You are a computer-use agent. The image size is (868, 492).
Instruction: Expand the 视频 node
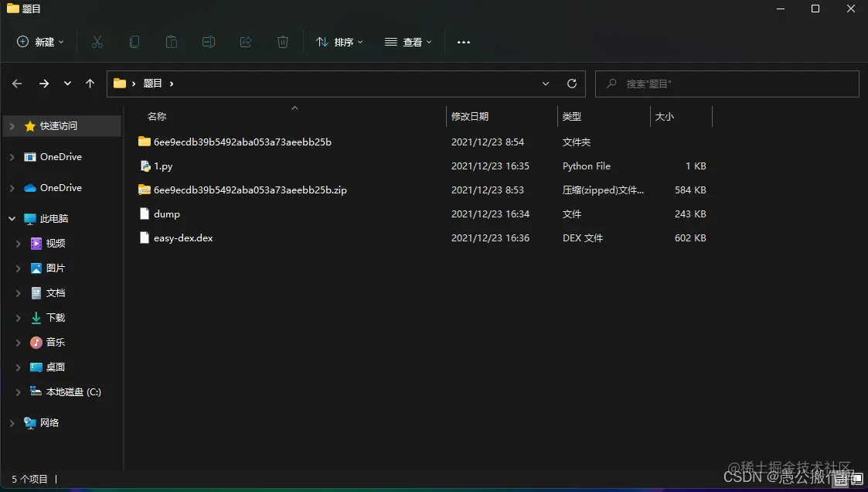pos(19,244)
